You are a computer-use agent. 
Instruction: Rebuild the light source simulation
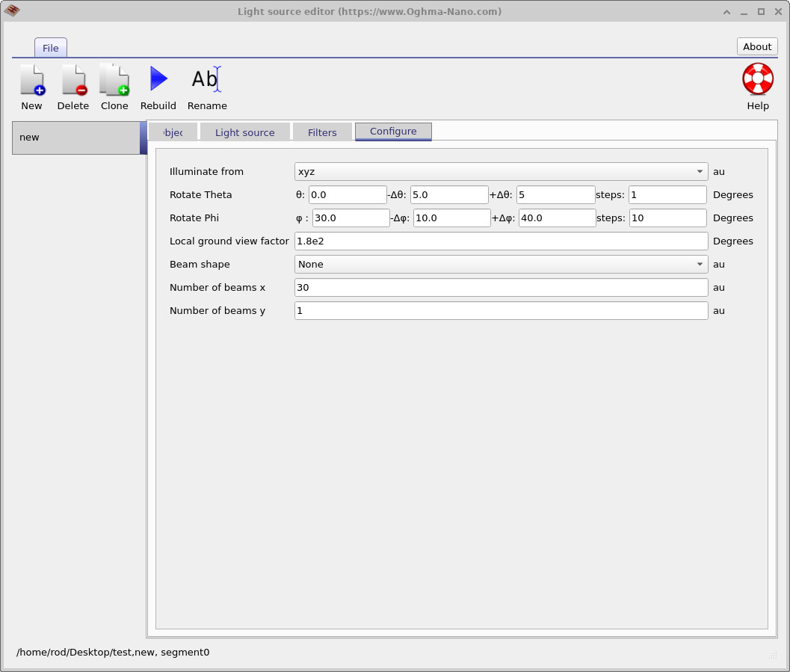(x=158, y=84)
